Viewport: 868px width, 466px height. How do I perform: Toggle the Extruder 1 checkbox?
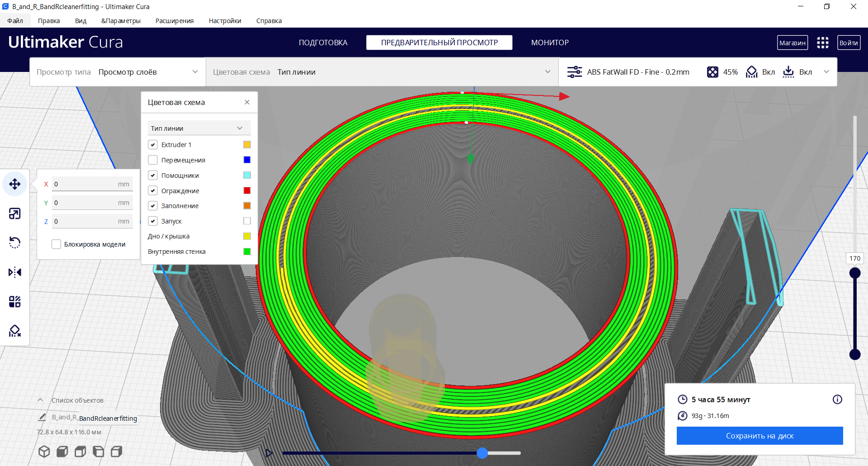(x=153, y=145)
